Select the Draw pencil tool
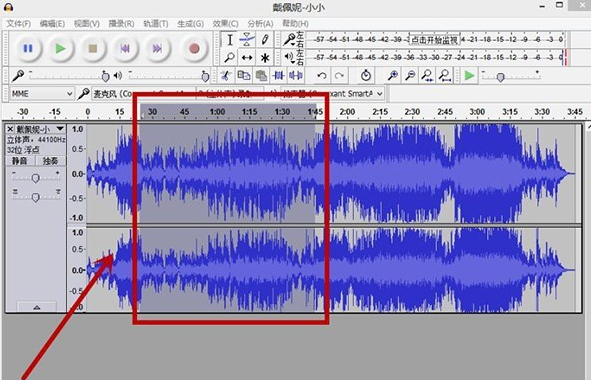The image size is (591, 380). (x=265, y=40)
